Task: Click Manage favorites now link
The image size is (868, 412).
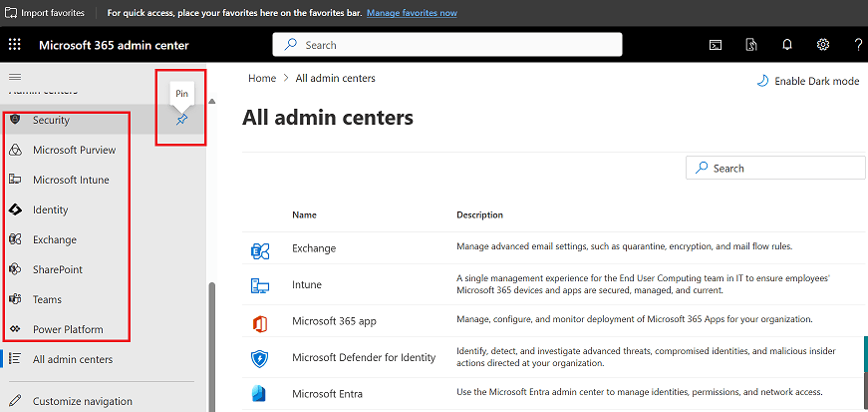Action: click(x=412, y=12)
